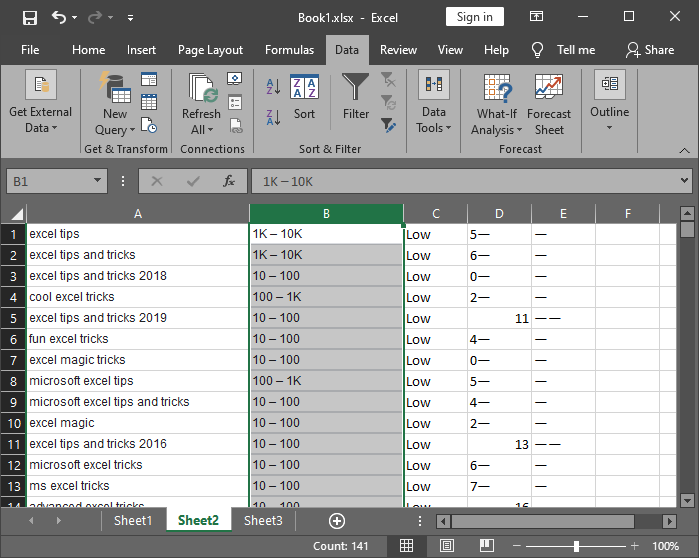Click the Recent Sources icon
This screenshot has width=699, height=558.
(x=149, y=125)
